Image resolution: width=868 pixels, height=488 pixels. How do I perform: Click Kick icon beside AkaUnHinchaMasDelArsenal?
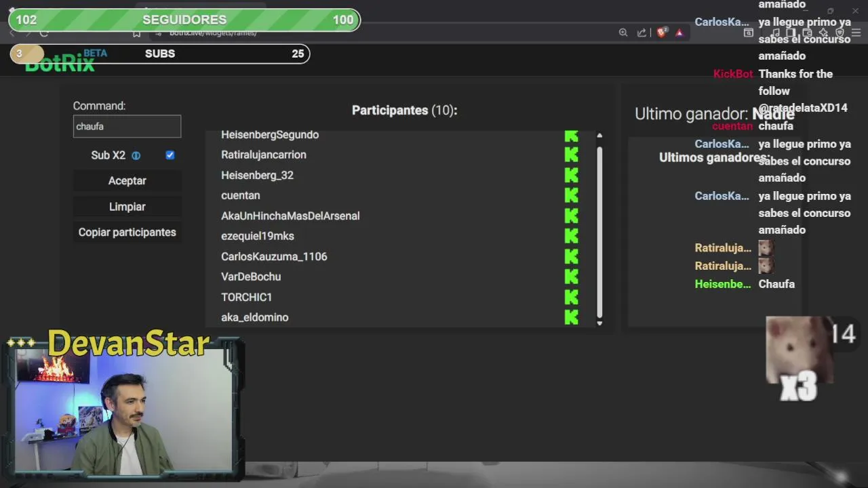pos(572,216)
